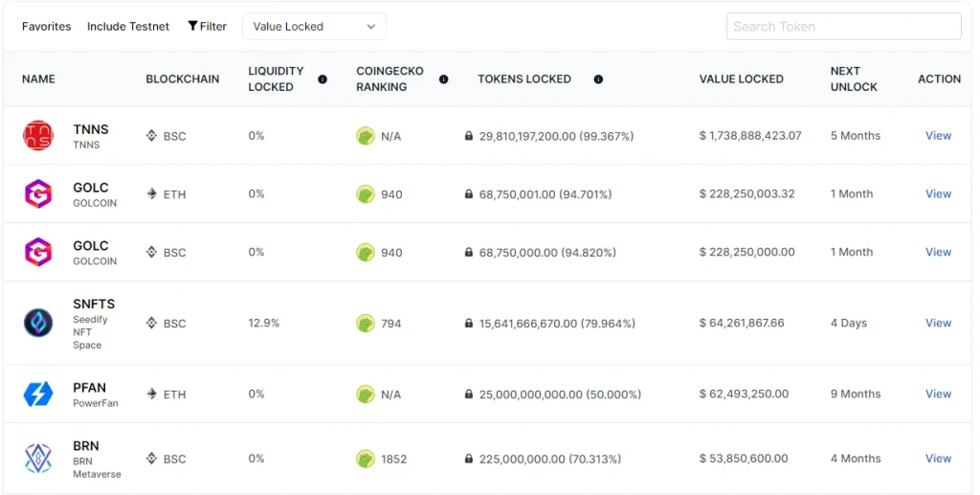View the PFAN token lock details

point(938,394)
